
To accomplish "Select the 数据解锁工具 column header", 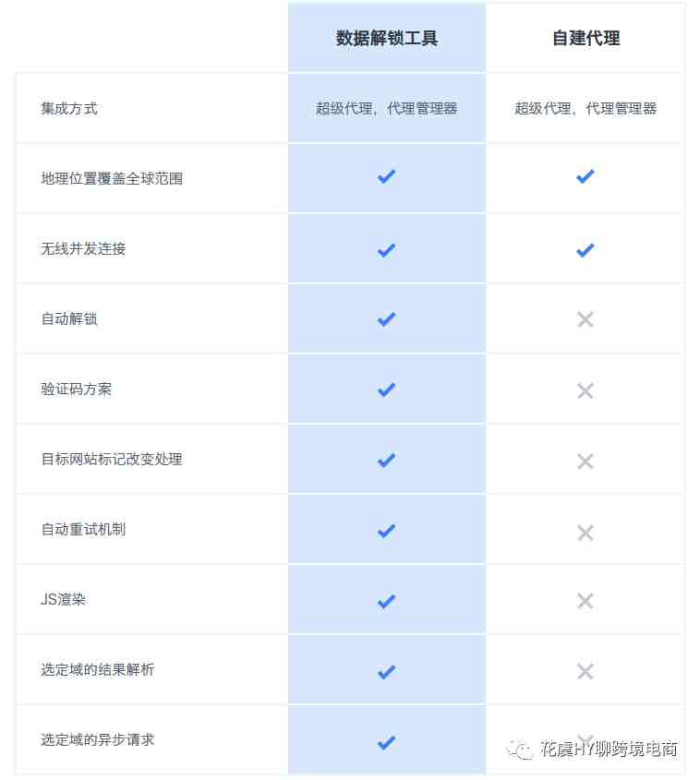I will pos(387,38).
